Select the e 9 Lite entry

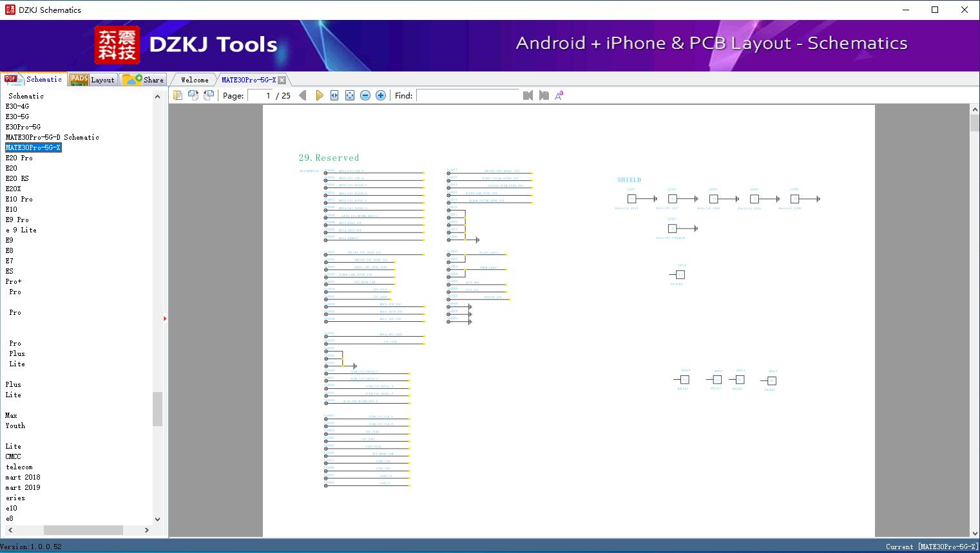coord(21,230)
